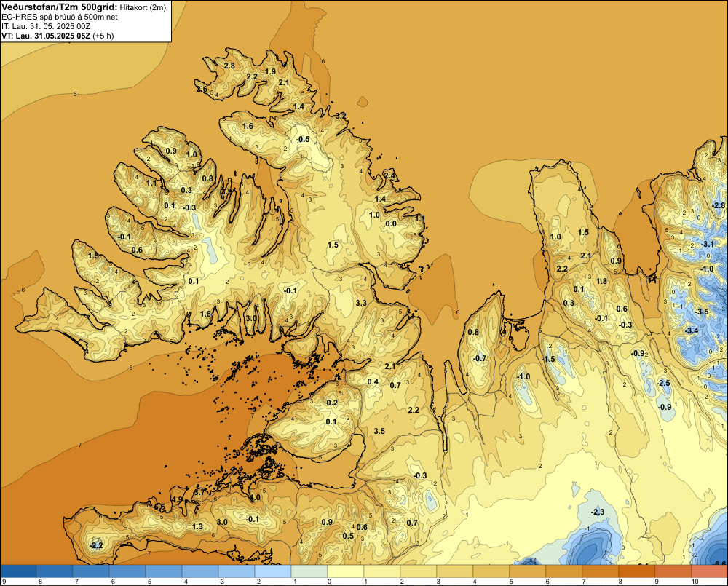The image size is (728, 586).
Task: Click the color scale swatch between 8 and 9
Action: 637,571
